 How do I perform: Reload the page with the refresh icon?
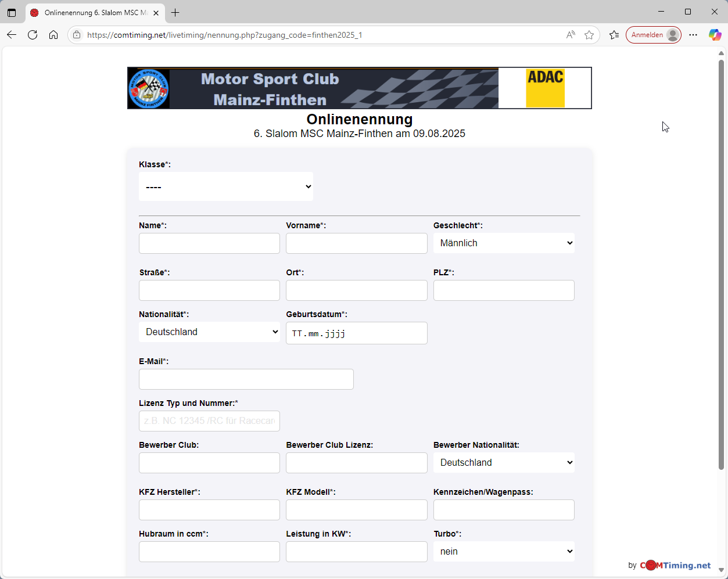(x=33, y=35)
